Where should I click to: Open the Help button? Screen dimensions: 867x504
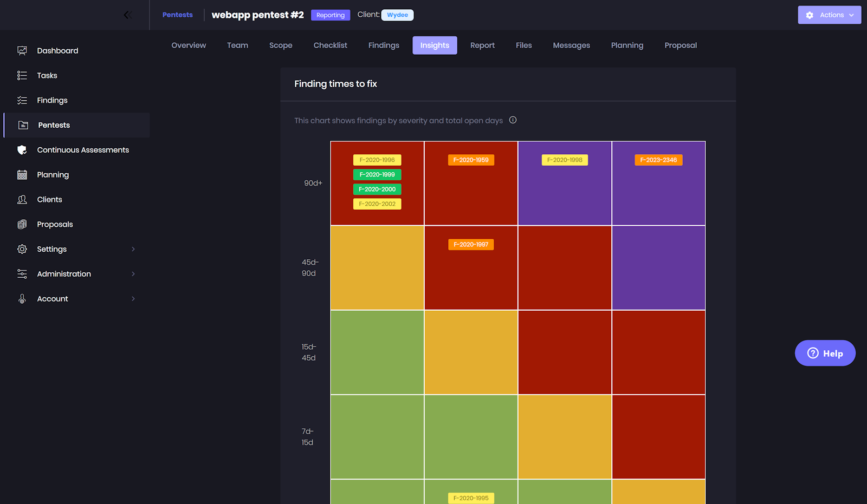pos(825,354)
